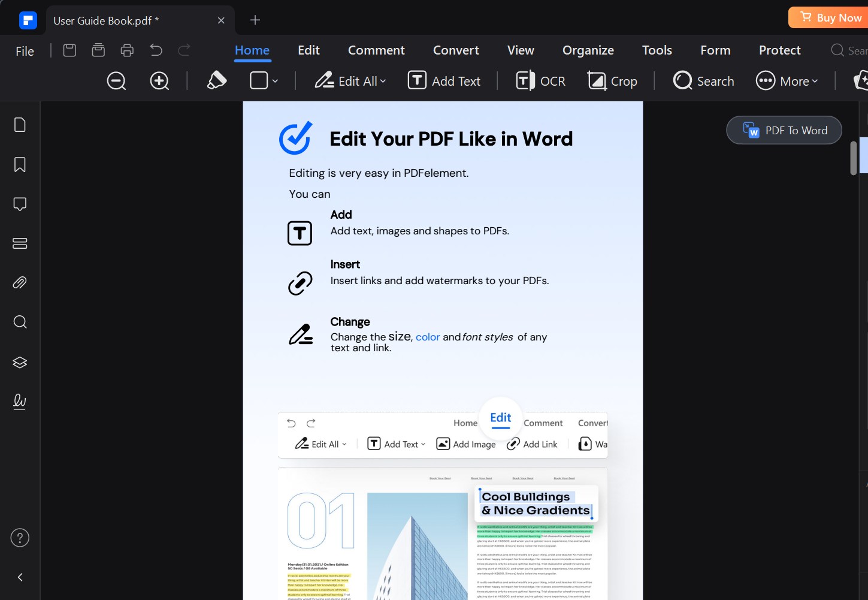Viewport: 868px width, 600px height.
Task: Click the search box in the ribbon tab bar
Action: [849, 50]
